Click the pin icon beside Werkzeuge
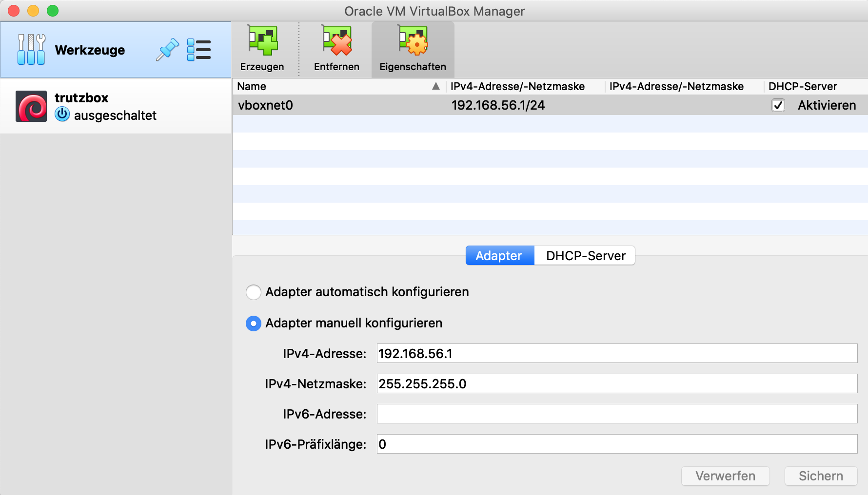This screenshot has height=495, width=868. coord(167,50)
